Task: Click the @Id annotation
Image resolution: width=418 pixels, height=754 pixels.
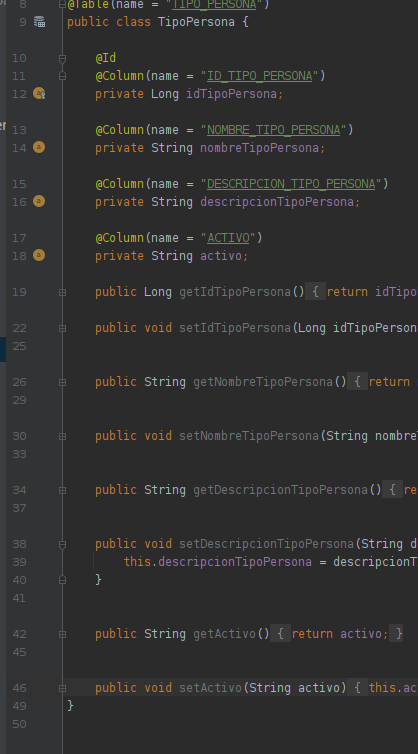Action: tap(105, 58)
